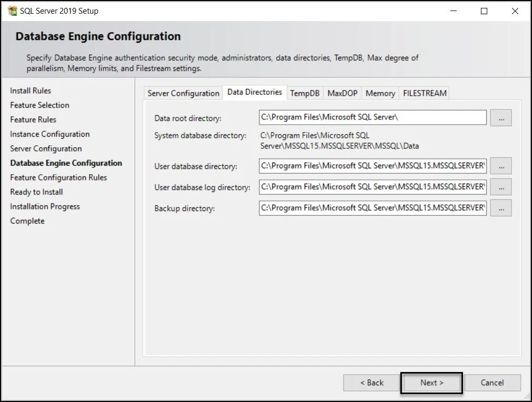Click the System database directory label
The image size is (532, 402).
click(200, 136)
